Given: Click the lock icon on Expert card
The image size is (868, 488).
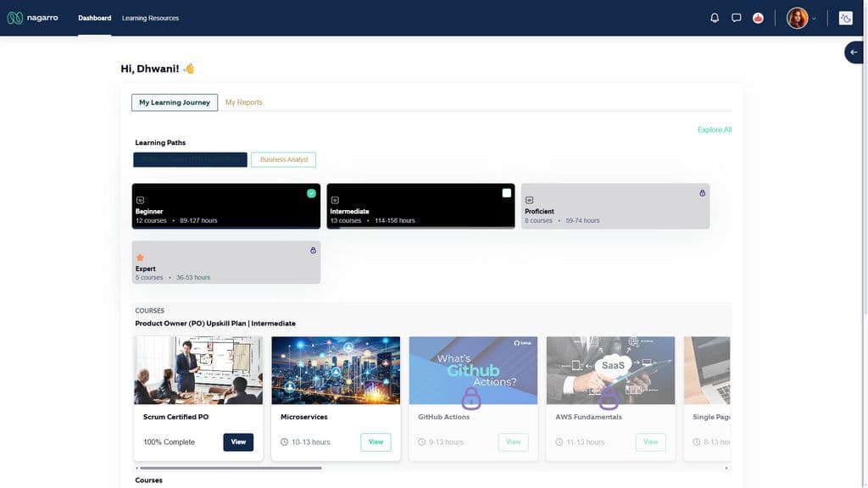Looking at the screenshot, I should coord(313,250).
